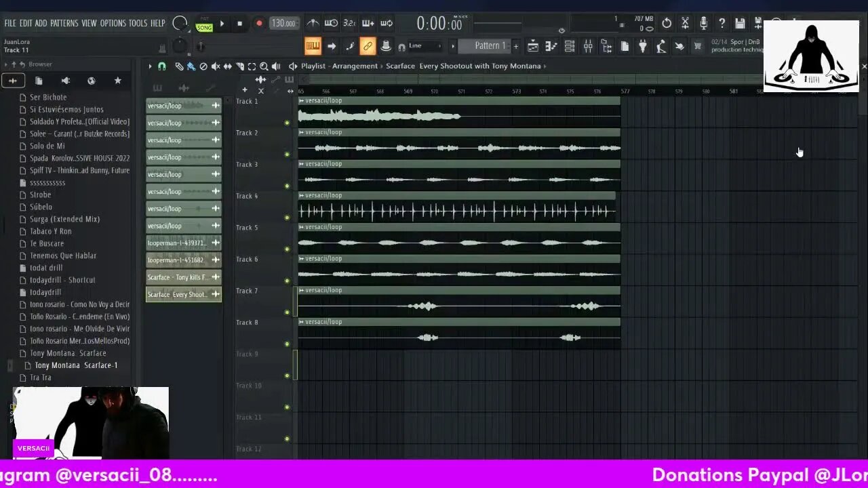Image resolution: width=868 pixels, height=488 pixels.
Task: Mute Track 7 with its green light
Action: (287, 312)
